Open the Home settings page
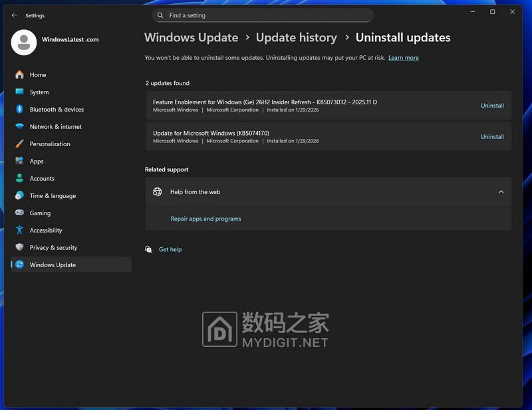 pyautogui.click(x=71, y=74)
